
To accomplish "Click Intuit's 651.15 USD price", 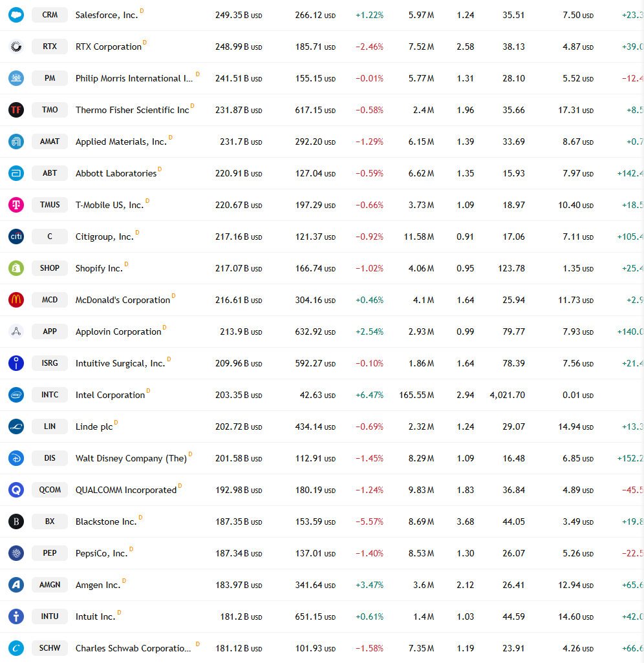I will click(316, 617).
